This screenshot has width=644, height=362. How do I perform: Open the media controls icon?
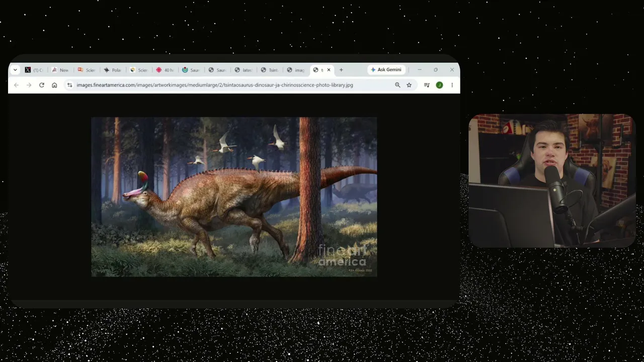[427, 85]
